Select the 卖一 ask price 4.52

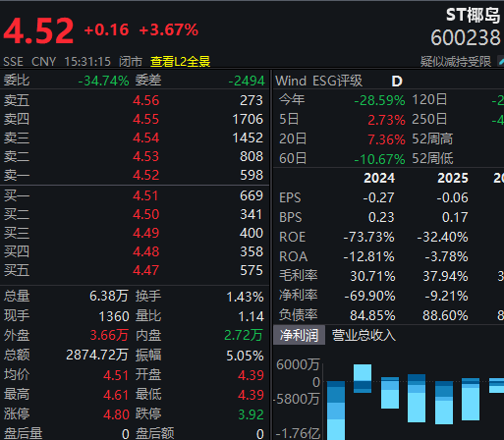click(x=146, y=175)
